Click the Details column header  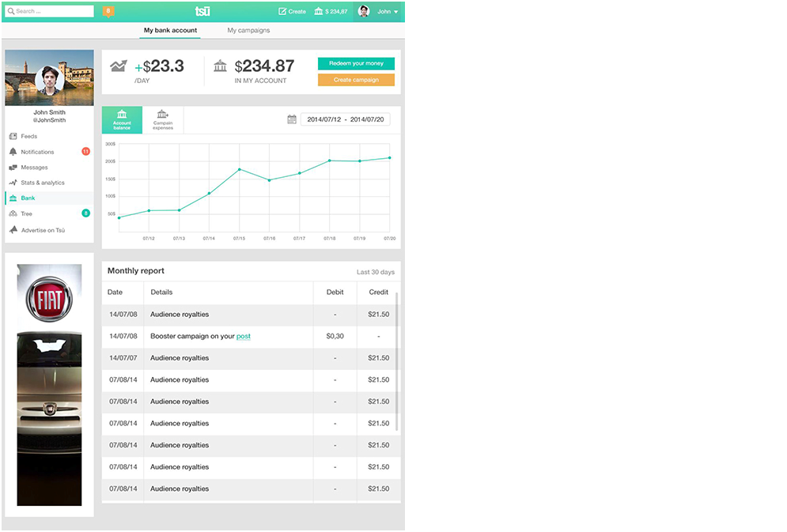tap(161, 292)
